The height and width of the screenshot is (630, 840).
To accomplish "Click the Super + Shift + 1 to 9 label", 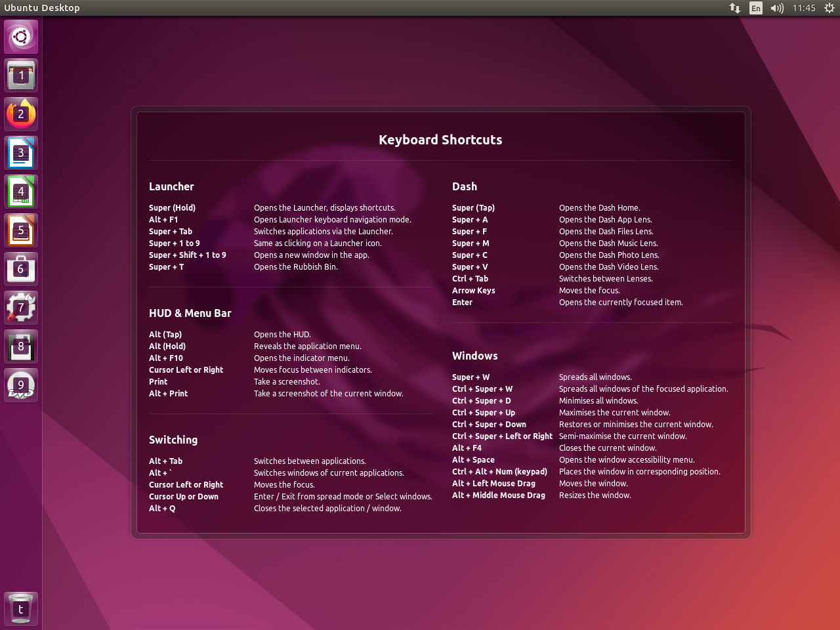I will click(x=188, y=255).
